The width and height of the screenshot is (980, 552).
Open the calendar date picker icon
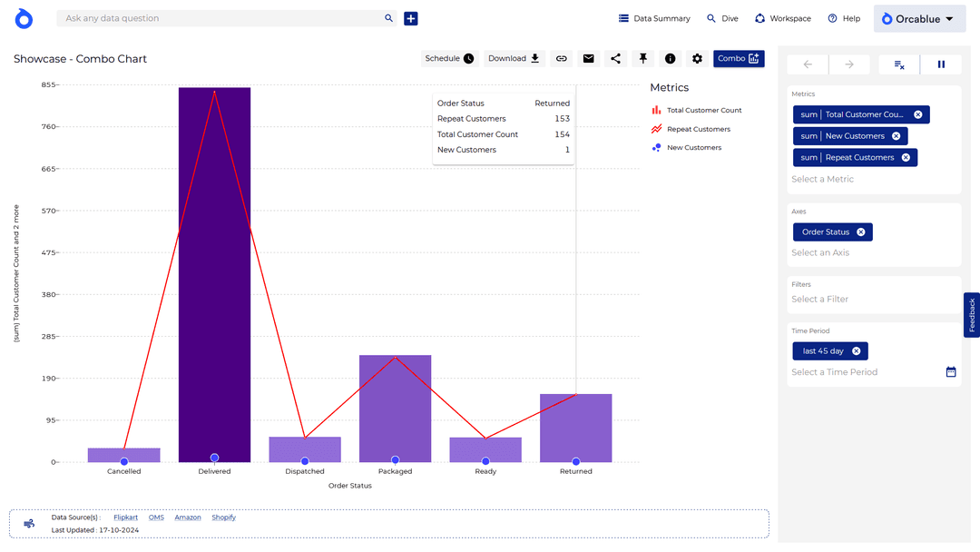click(x=951, y=372)
